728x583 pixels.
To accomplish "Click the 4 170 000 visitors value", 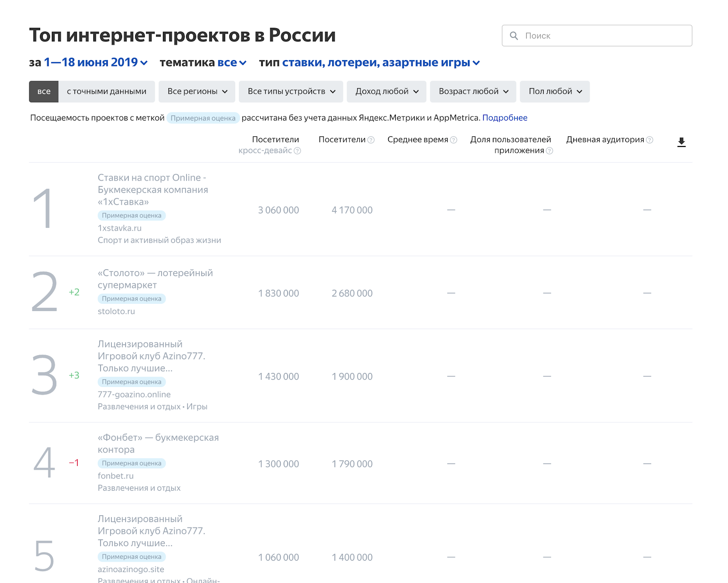I will point(352,210).
